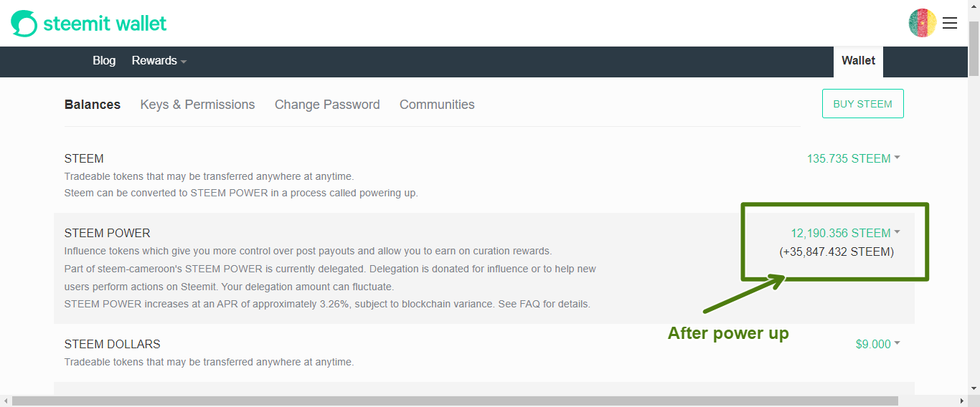Expand the $9.000 Steem Dollars dropdown
Viewport: 980px width, 407px height.
(877, 344)
